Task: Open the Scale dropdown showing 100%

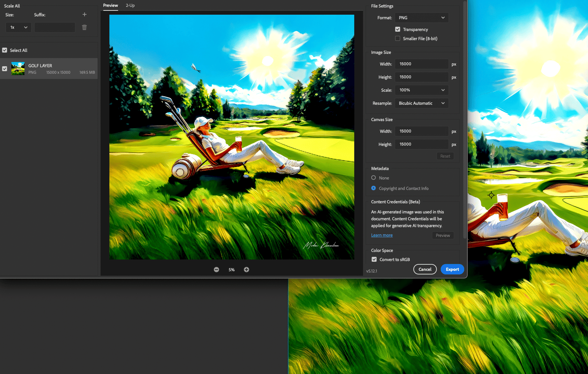Action: pos(422,90)
